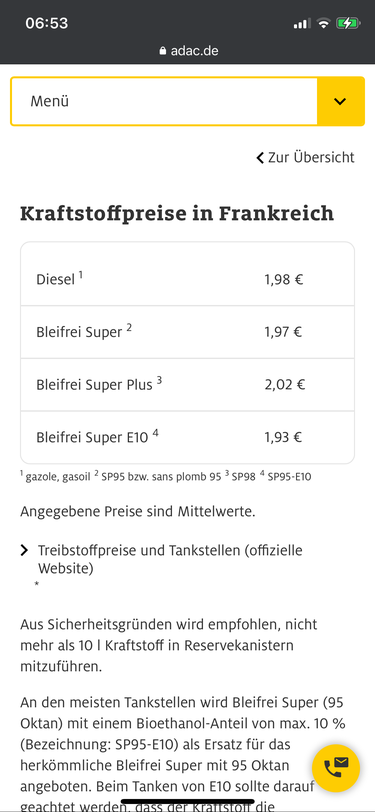The height and width of the screenshot is (812, 375).
Task: Click the fuel name footnotes line below the table
Action: (166, 476)
